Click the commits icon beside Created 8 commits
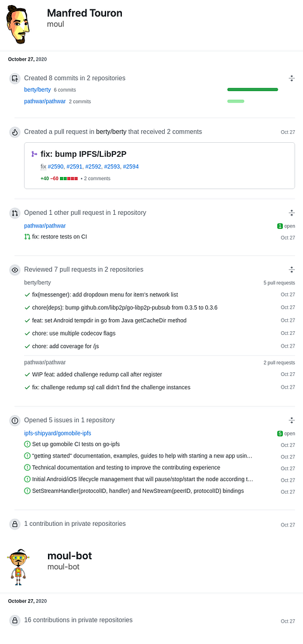The width and height of the screenshot is (303, 644). 15,78
